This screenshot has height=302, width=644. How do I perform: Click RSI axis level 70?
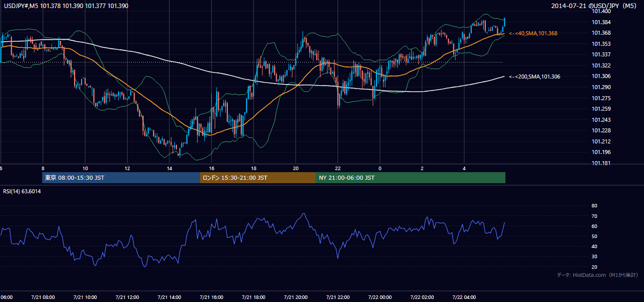point(594,216)
